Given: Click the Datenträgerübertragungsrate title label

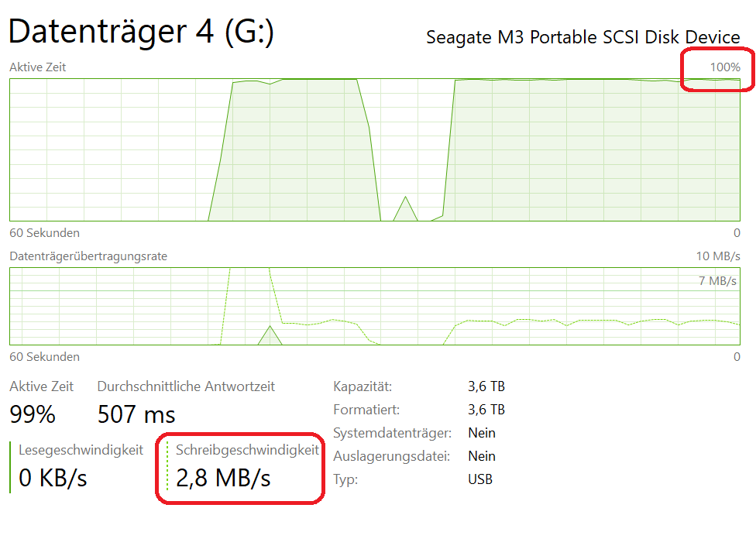Looking at the screenshot, I should (x=88, y=256).
